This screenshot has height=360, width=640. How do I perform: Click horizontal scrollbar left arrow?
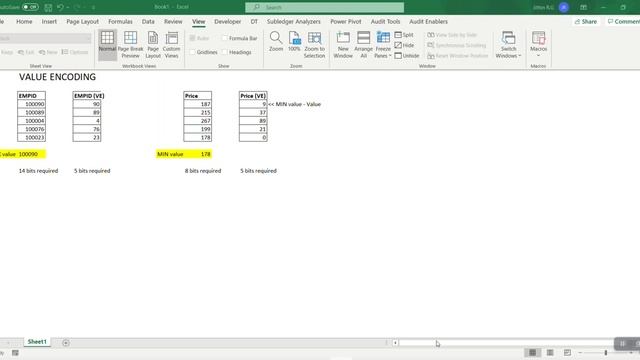tap(395, 343)
